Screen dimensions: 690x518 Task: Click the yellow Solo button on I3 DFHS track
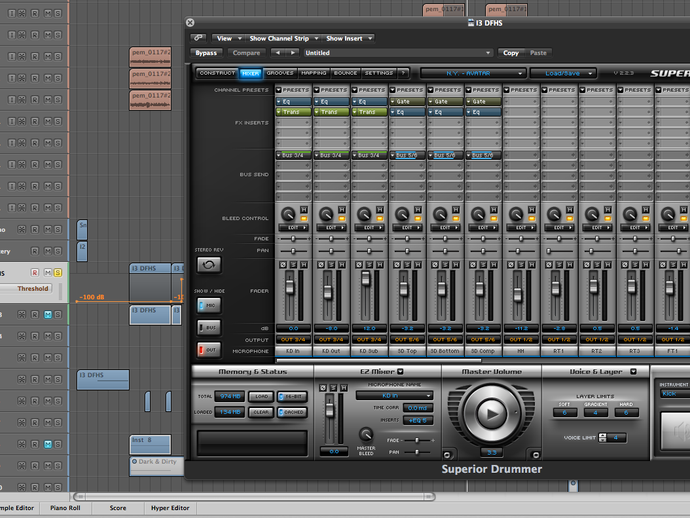click(x=58, y=272)
